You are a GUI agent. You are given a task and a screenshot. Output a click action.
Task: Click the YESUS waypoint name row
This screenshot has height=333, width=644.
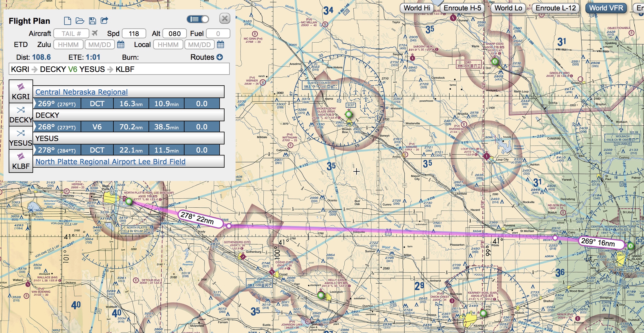click(x=129, y=138)
